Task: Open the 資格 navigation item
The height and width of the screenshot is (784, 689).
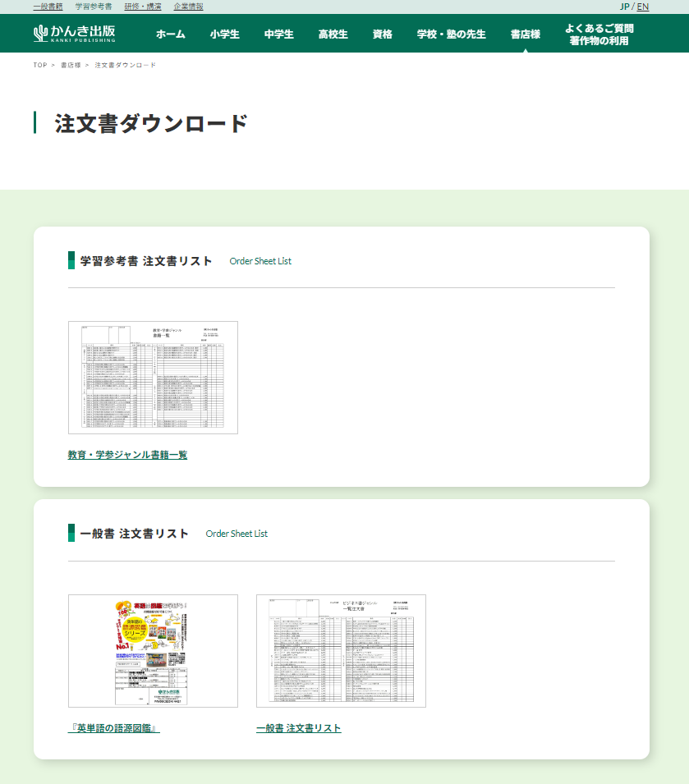Action: [383, 34]
